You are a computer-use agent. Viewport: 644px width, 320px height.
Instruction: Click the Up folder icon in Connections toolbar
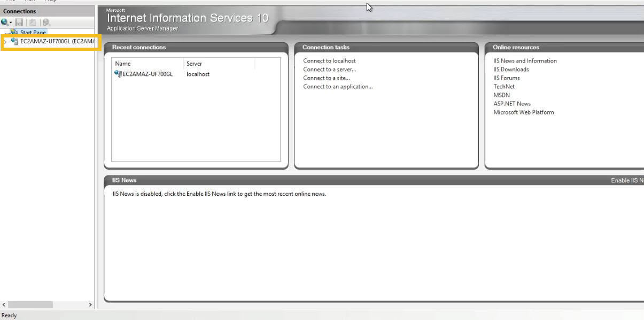[32, 22]
